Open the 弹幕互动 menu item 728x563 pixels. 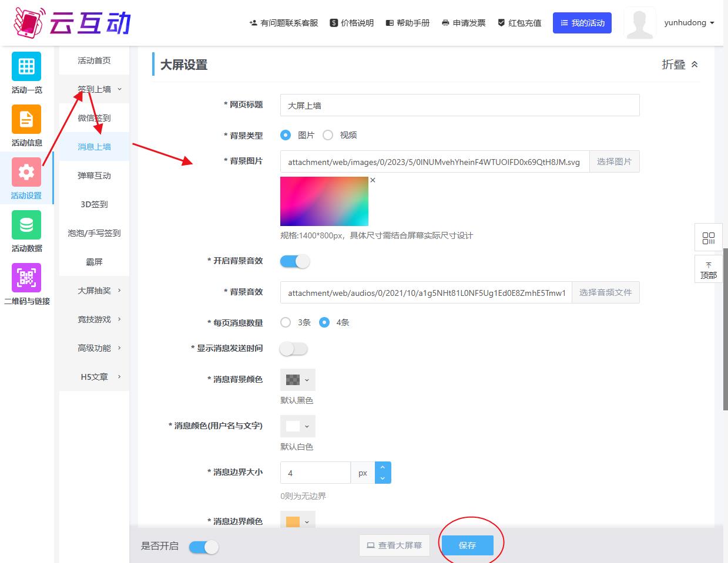pyautogui.click(x=94, y=176)
